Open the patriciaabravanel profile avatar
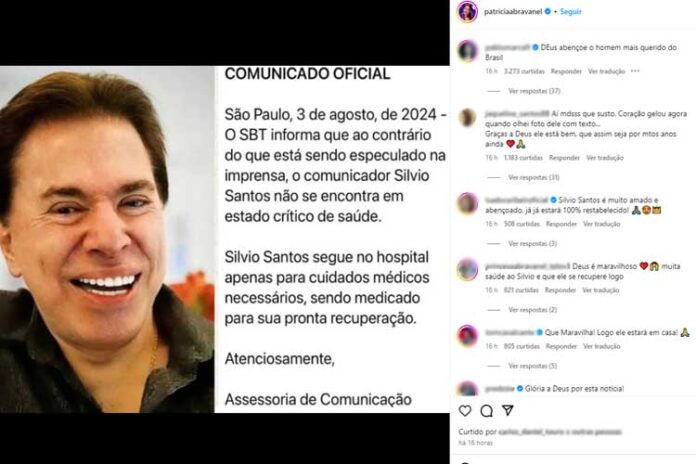 point(467,12)
